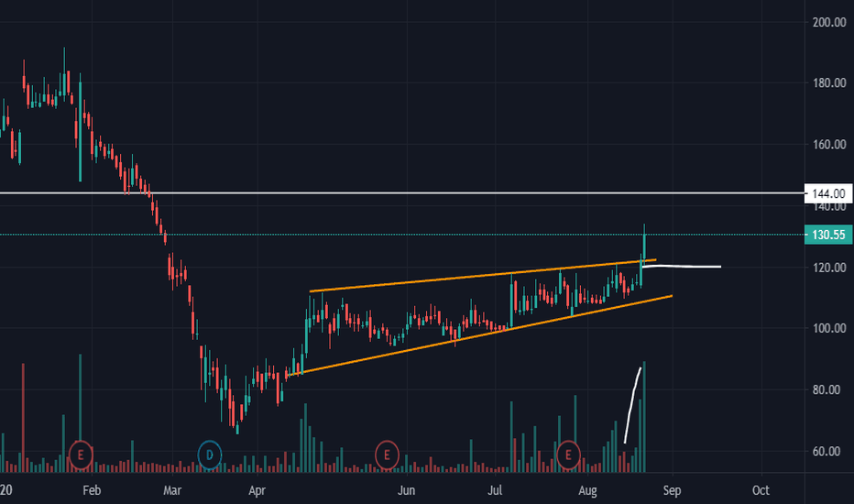
Task: Click the Oct label on time axis
Action: click(x=761, y=490)
